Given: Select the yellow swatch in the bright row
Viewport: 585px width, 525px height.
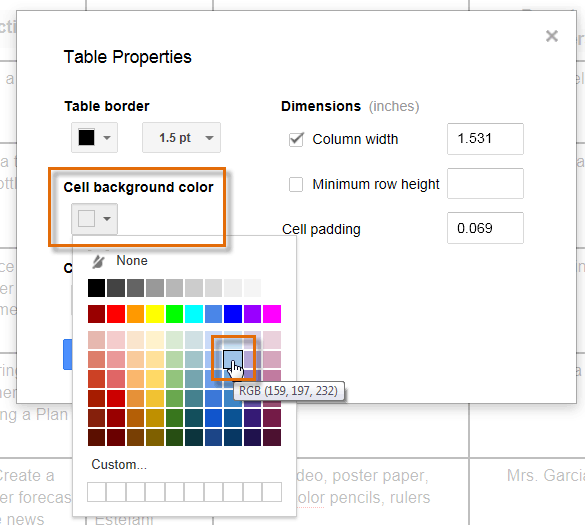Looking at the screenshot, I should tap(155, 314).
